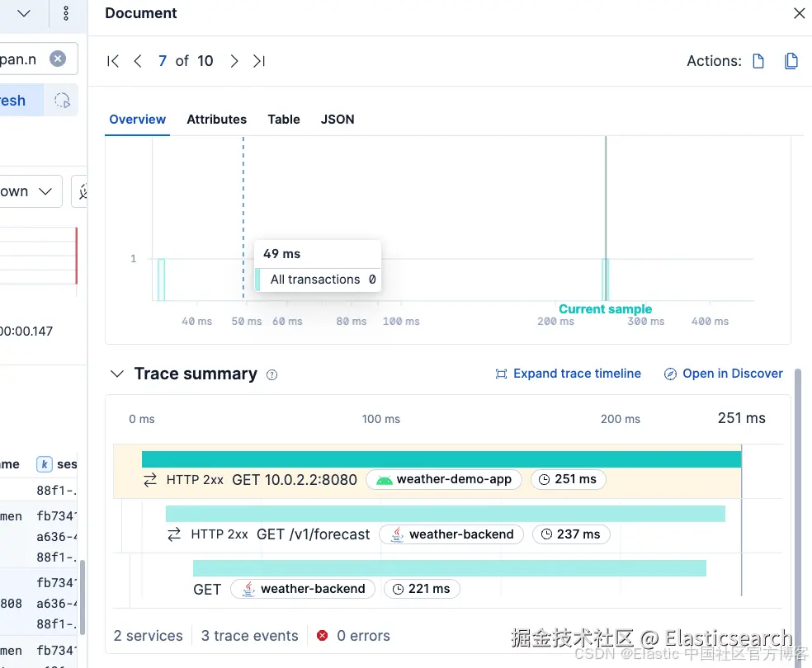This screenshot has width=812, height=668.
Task: Click transaction arrows icon beside GET 10.0.2.2:8080
Action: 150,480
